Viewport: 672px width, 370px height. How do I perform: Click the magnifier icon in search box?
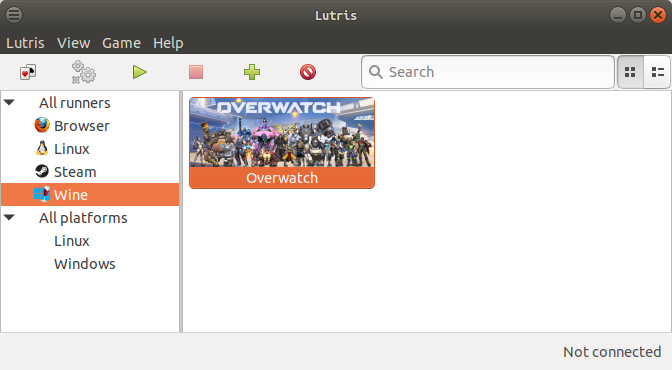(x=376, y=72)
